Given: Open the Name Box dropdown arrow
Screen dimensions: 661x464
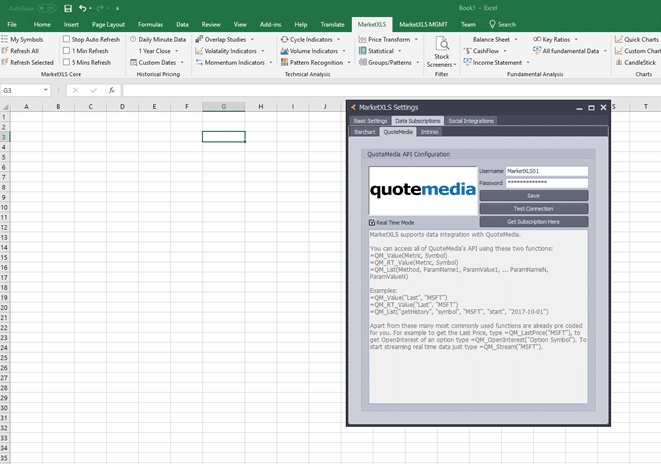Looking at the screenshot, I should 46,90.
